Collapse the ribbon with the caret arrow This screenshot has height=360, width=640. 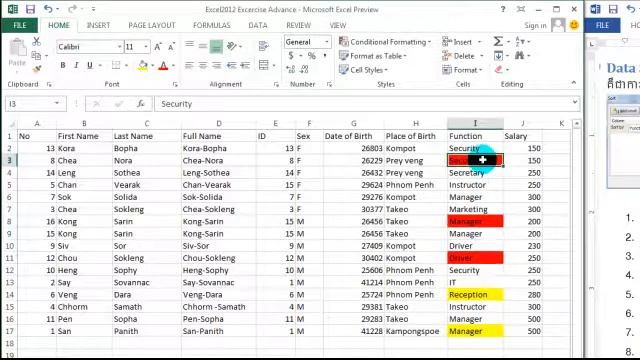[x=573, y=83]
